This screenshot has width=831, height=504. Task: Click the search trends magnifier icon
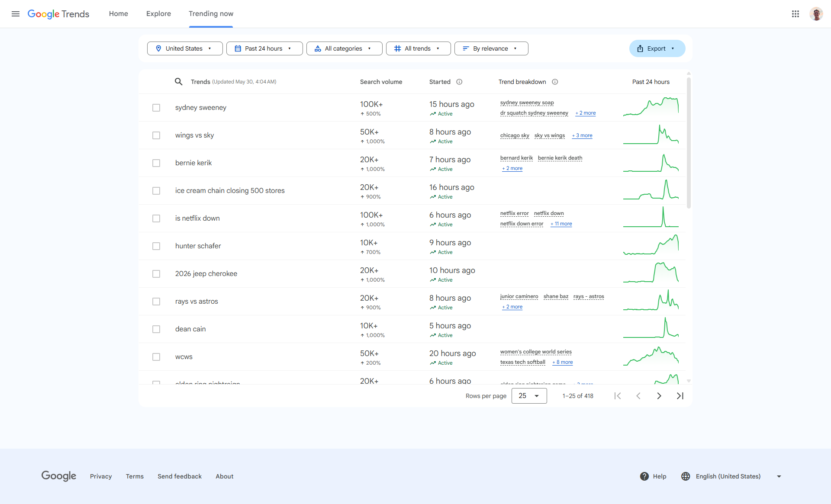(x=178, y=82)
